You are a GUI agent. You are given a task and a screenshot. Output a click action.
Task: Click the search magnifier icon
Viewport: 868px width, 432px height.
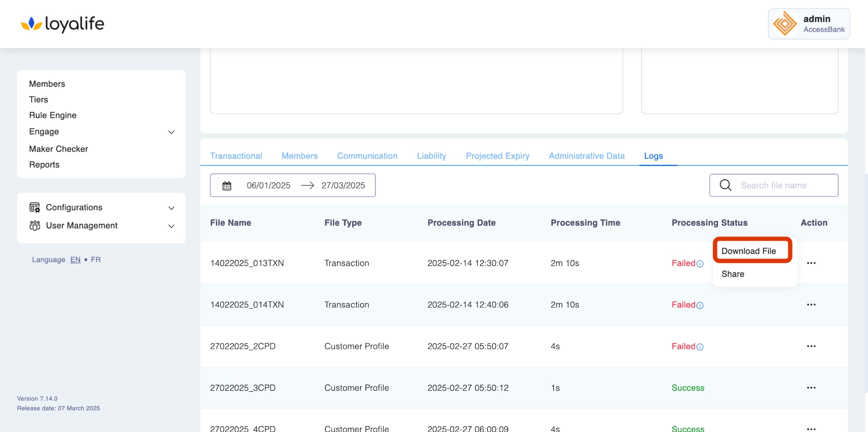coord(725,185)
